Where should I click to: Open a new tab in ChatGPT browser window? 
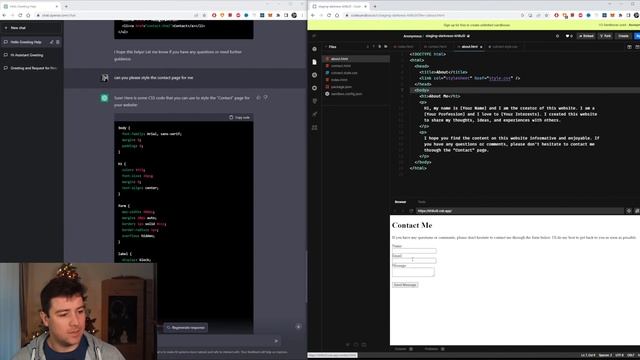[x=66, y=6]
